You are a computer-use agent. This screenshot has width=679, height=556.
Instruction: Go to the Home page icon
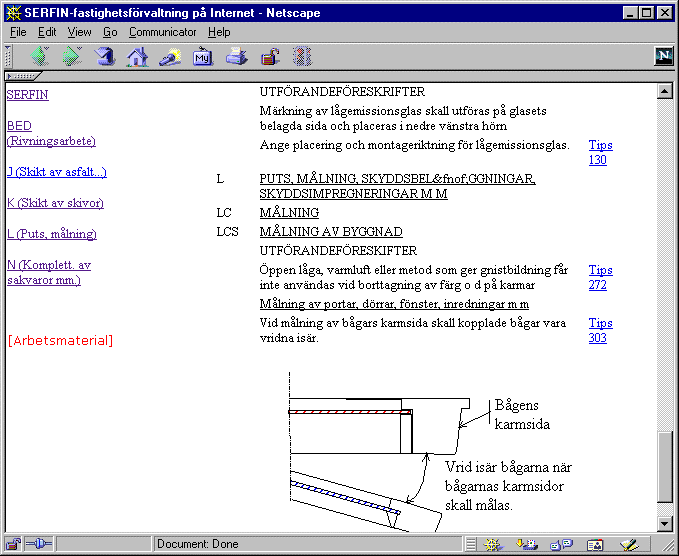click(x=137, y=57)
